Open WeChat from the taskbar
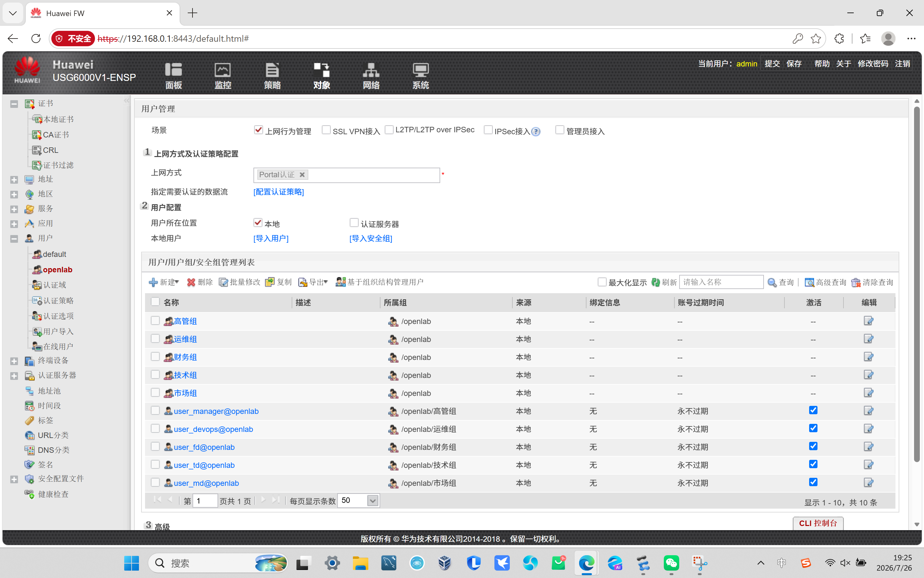 671,563
